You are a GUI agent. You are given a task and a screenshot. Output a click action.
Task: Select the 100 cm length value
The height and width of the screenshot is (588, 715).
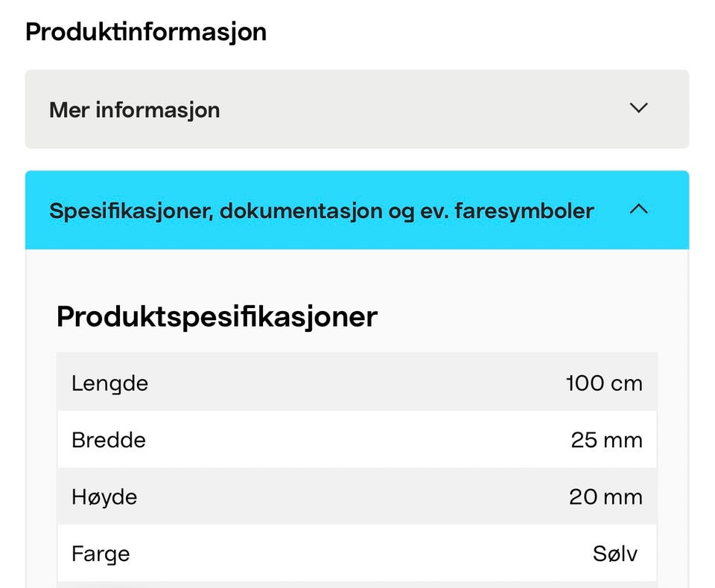pos(603,383)
